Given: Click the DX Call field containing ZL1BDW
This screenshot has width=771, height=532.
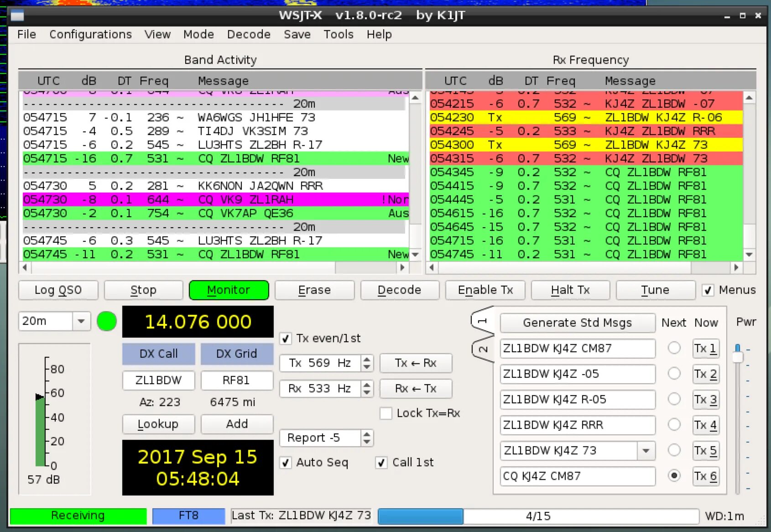Looking at the screenshot, I should [158, 380].
